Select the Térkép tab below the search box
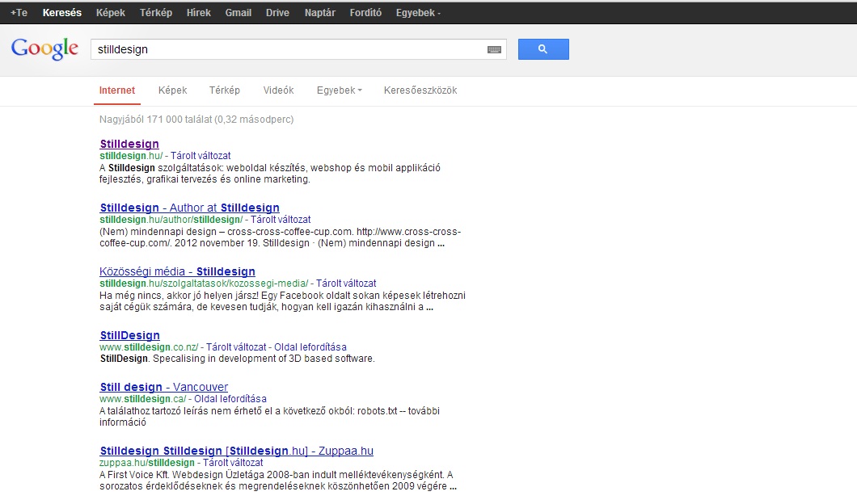This screenshot has width=857, height=504. pos(225,90)
